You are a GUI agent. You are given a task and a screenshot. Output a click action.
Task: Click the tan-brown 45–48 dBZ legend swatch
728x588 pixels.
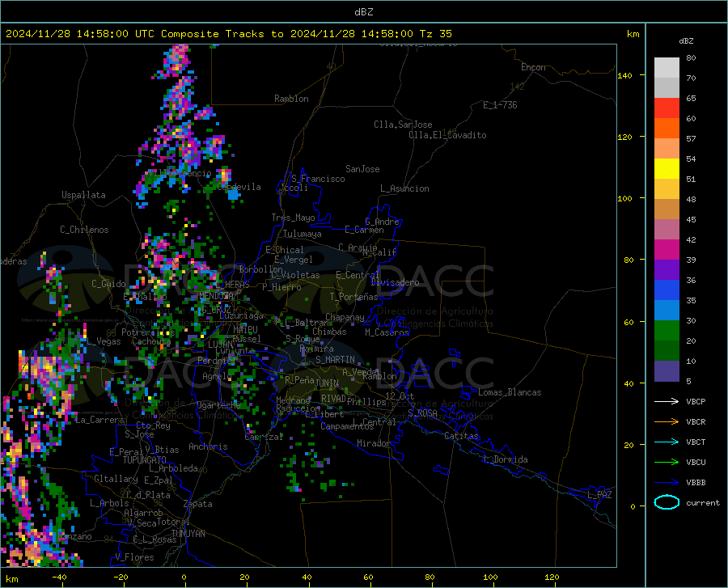coord(667,209)
